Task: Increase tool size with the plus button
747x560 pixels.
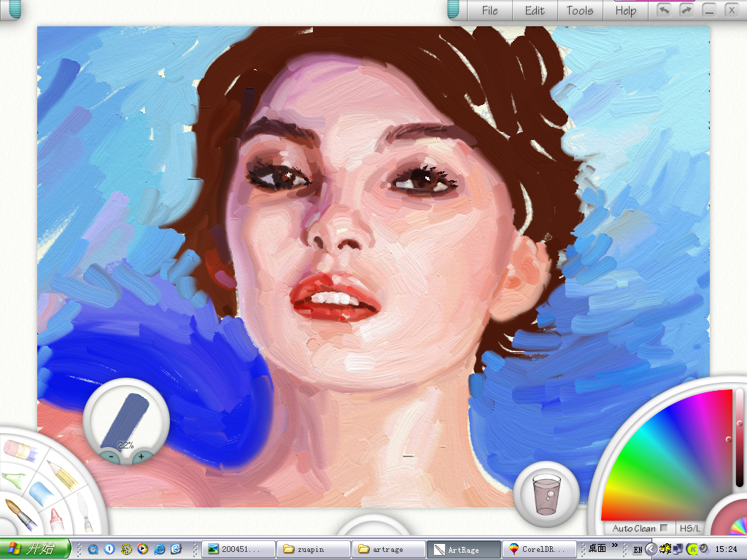Action: pos(141,456)
